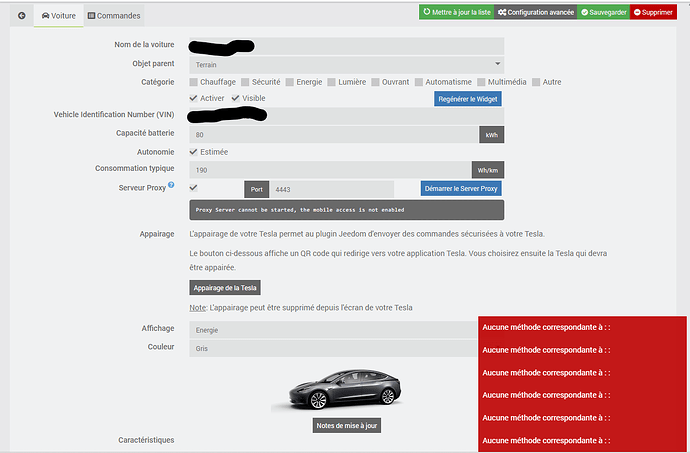Click the Appairage de la Tesla button
Image resolution: width=690 pixels, height=453 pixels.
225,288
